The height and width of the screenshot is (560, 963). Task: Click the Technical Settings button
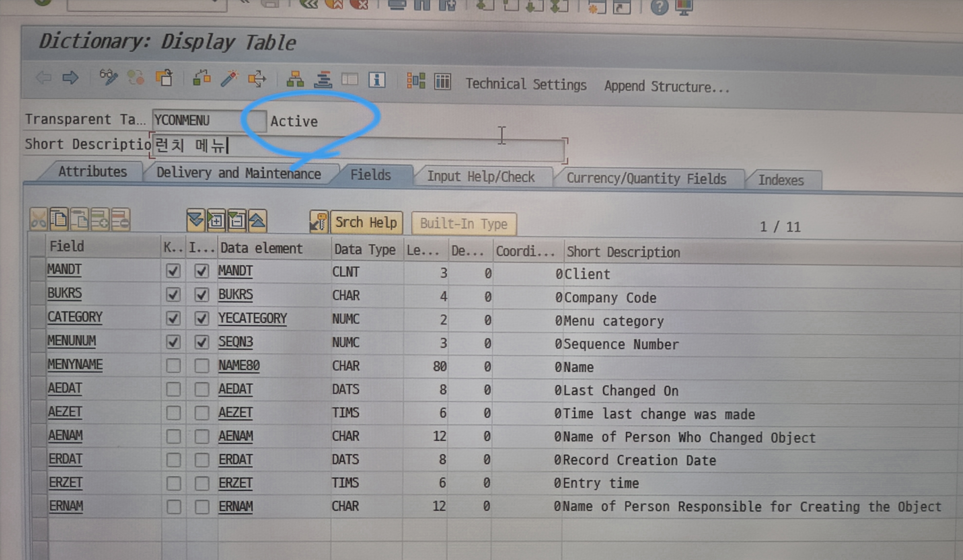tap(526, 84)
